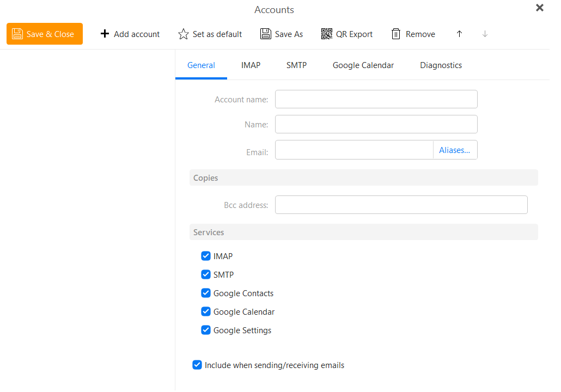Move account down with down arrow
561x392 pixels.
(x=485, y=34)
